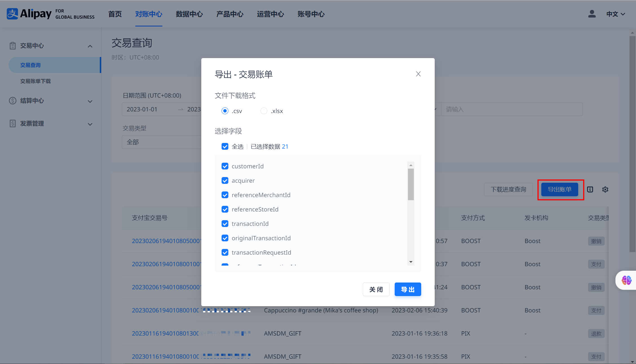Click the 交易中心 clipboard icon
Viewport: 636px width, 364px height.
coord(13,46)
